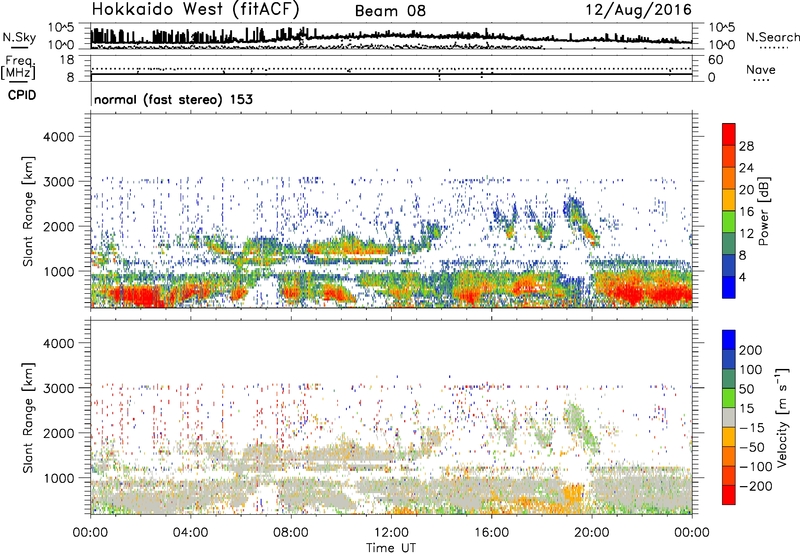
Task: Click the '04:00' time axis label
Action: click(x=190, y=533)
